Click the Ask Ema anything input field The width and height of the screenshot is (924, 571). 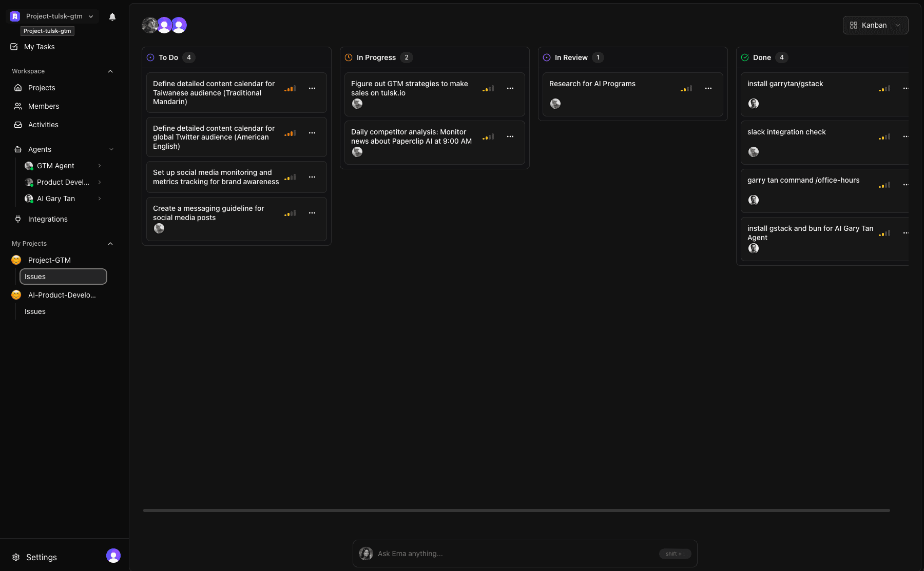tap(513, 554)
